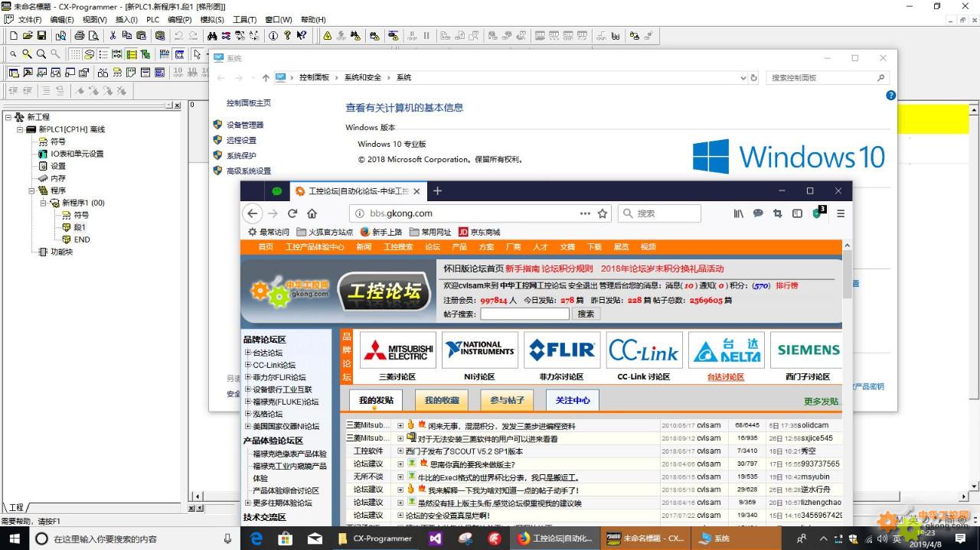Click the Edge icon on taskbar
The image size is (980, 550).
click(256, 539)
